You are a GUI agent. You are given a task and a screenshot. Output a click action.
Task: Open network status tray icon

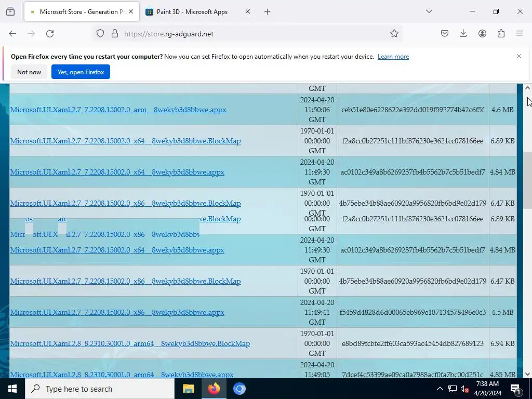(453, 389)
